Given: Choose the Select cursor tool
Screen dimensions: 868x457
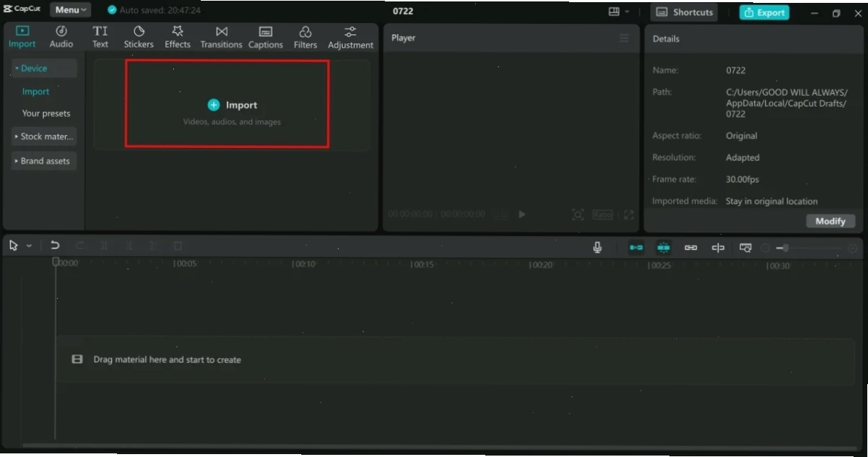Looking at the screenshot, I should point(14,246).
